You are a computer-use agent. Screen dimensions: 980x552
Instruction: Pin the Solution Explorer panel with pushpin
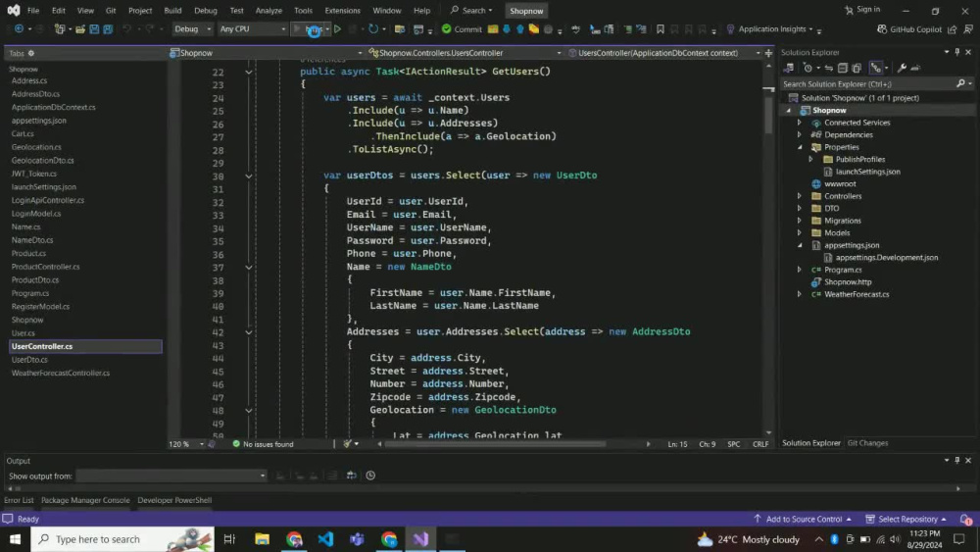click(x=956, y=52)
